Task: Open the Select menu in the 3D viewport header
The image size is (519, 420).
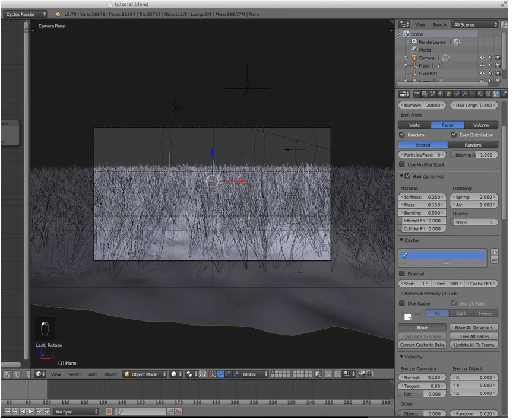Action: tap(74, 374)
